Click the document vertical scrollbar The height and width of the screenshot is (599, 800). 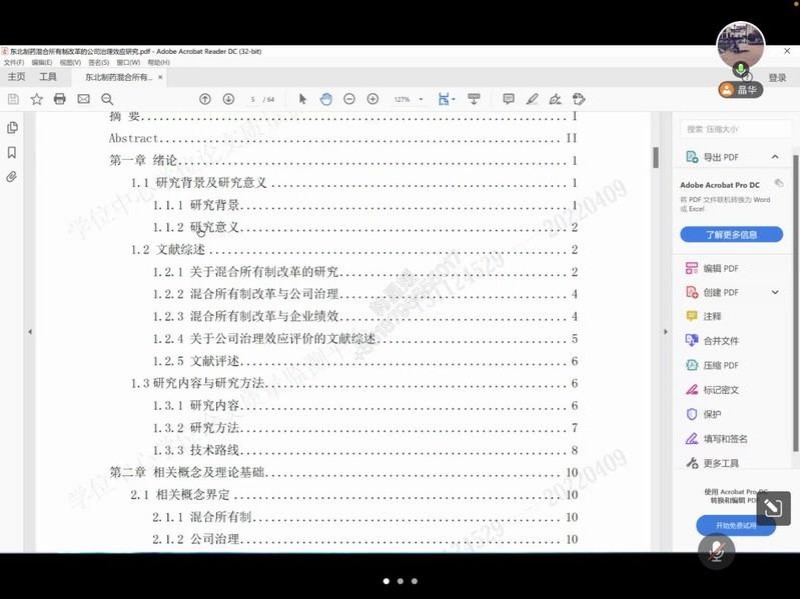pyautogui.click(x=656, y=158)
